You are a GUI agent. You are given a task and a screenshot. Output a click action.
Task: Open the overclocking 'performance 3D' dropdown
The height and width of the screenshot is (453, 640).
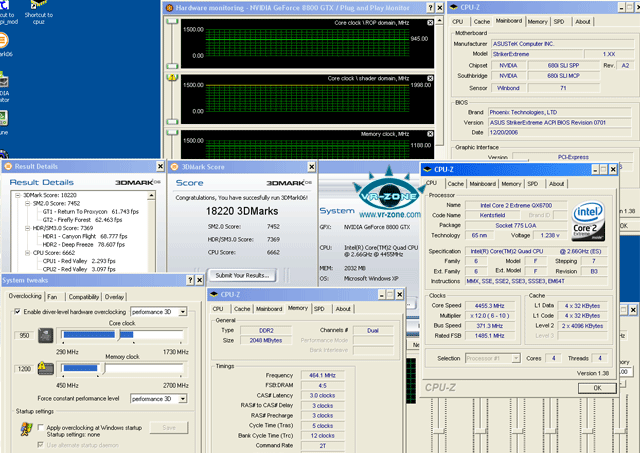(183, 312)
